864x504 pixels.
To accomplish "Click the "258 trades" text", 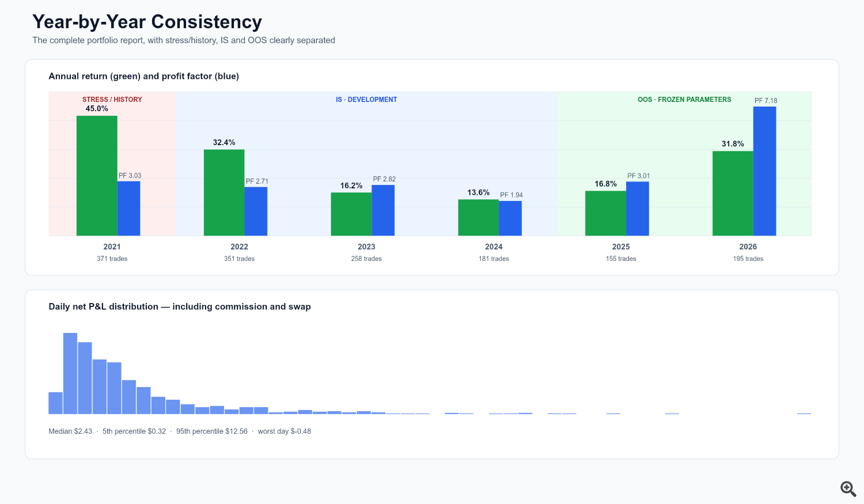I will [x=366, y=259].
